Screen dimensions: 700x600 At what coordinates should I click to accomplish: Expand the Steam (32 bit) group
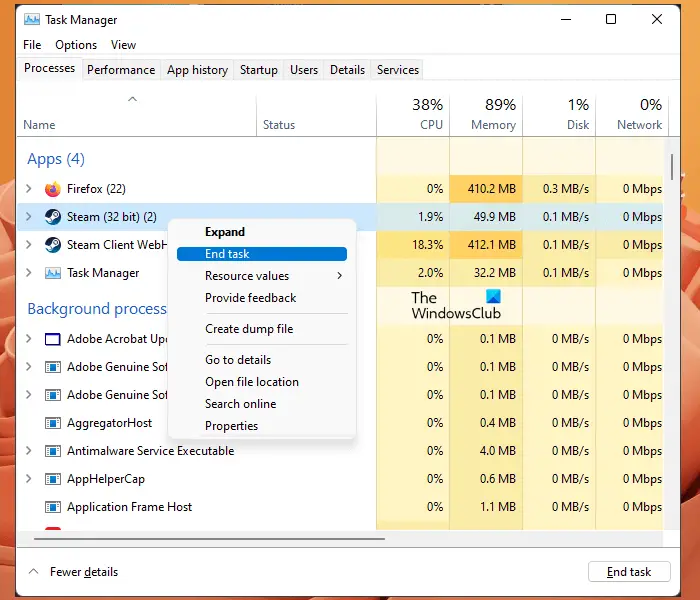pos(29,217)
